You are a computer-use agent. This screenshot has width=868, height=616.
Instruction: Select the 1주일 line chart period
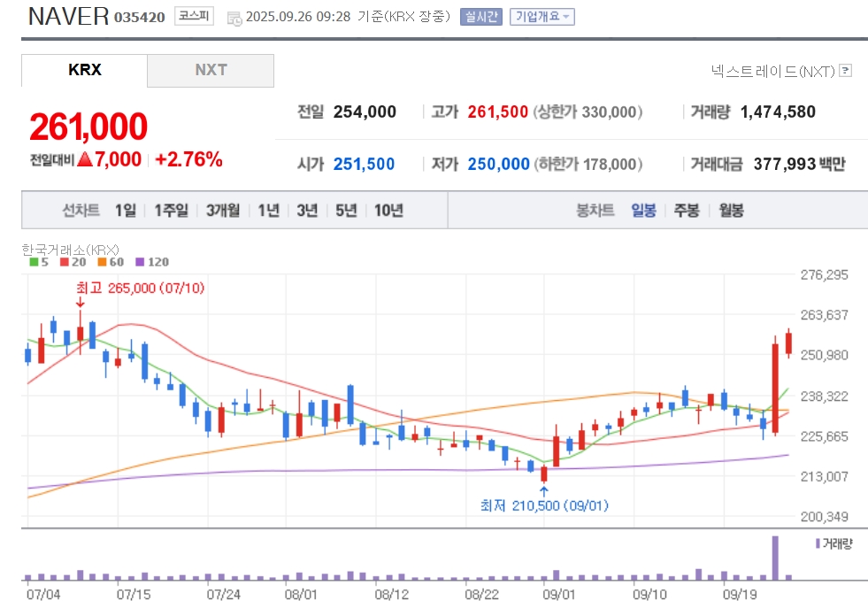tap(171, 211)
